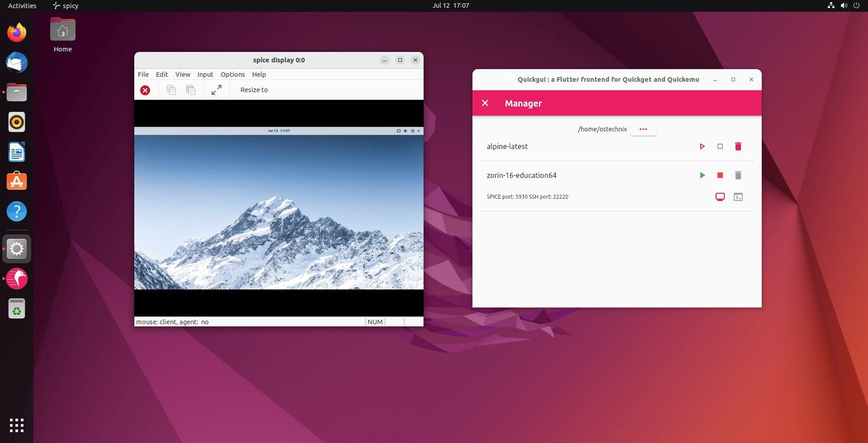Open Settings from the dock
This screenshot has height=443, width=868.
pyautogui.click(x=17, y=248)
